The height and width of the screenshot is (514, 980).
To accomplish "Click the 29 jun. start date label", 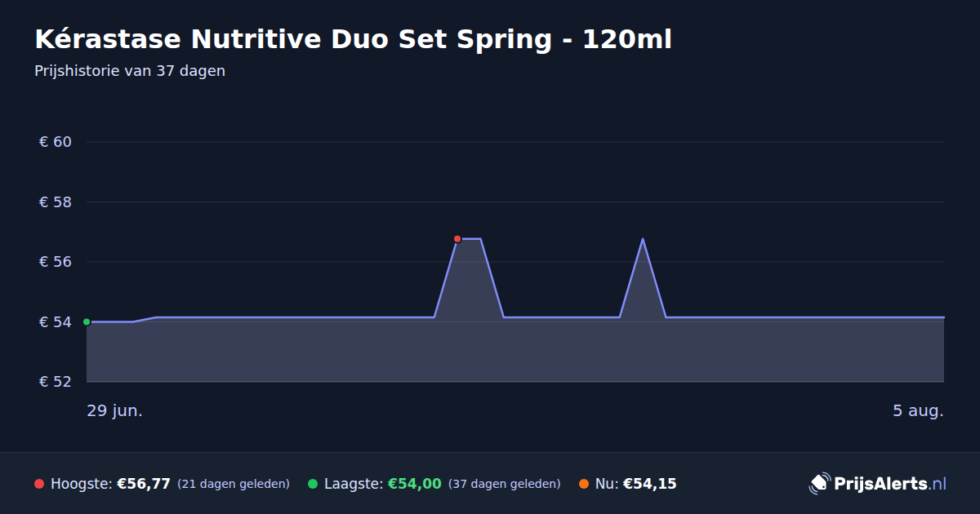I will [115, 410].
